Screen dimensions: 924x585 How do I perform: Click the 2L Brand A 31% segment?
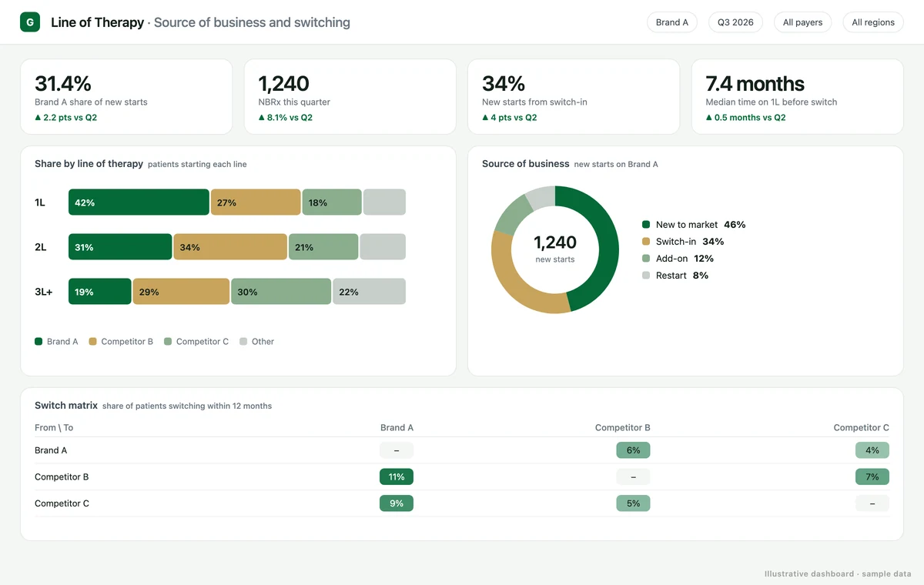tap(120, 247)
